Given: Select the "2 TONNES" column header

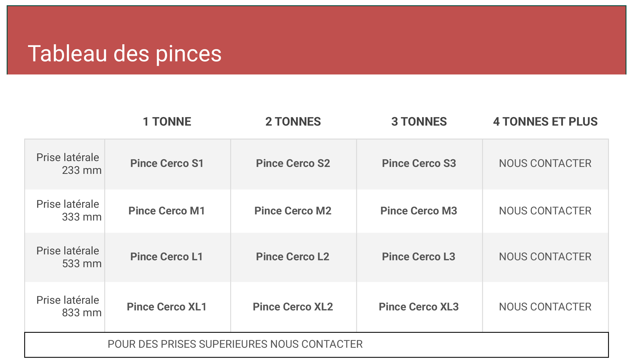Looking at the screenshot, I should [x=293, y=122].
